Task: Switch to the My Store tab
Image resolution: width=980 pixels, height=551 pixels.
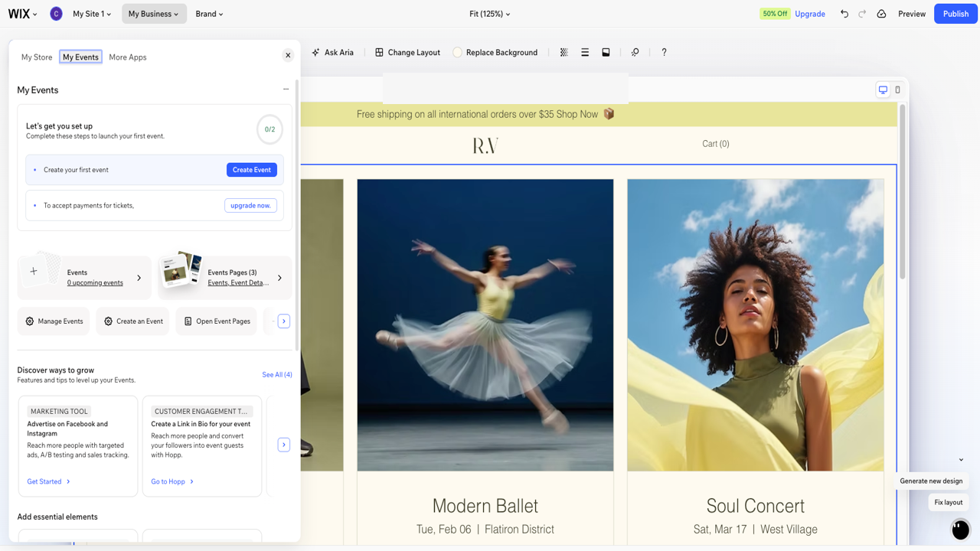Action: pyautogui.click(x=37, y=57)
